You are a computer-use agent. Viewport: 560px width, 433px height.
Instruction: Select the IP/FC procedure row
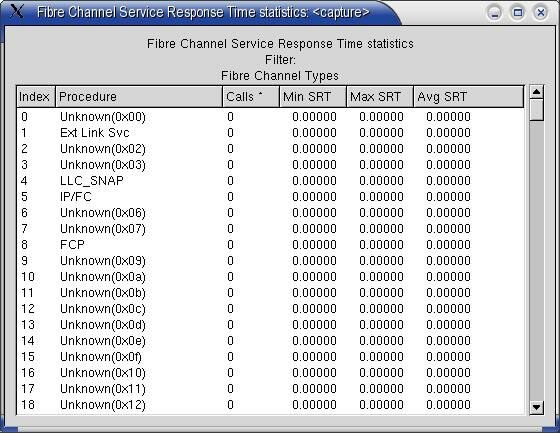point(270,197)
